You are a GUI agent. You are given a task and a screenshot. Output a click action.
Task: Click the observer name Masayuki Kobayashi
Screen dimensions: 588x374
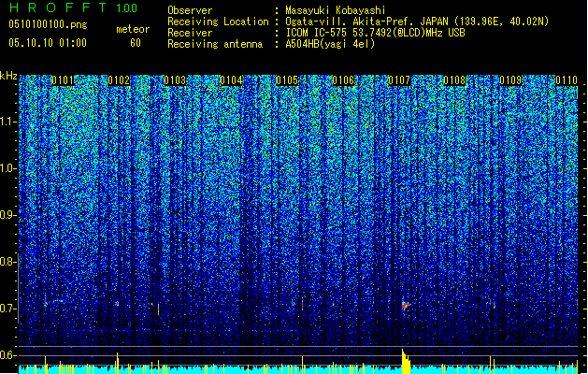(x=336, y=10)
